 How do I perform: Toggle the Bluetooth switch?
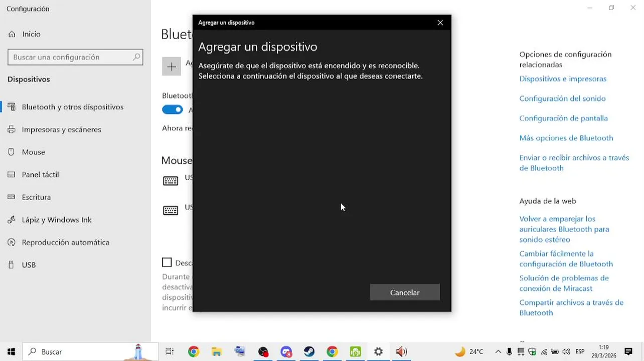pyautogui.click(x=173, y=109)
